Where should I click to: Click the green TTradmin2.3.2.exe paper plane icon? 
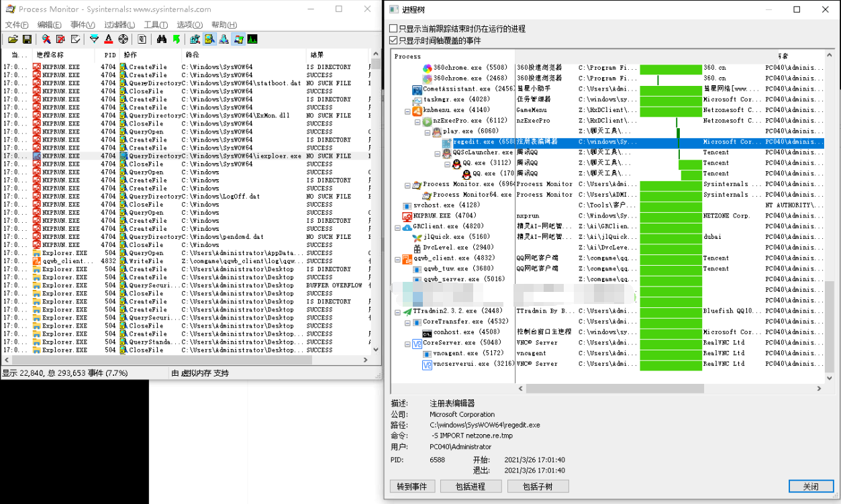coord(407,311)
